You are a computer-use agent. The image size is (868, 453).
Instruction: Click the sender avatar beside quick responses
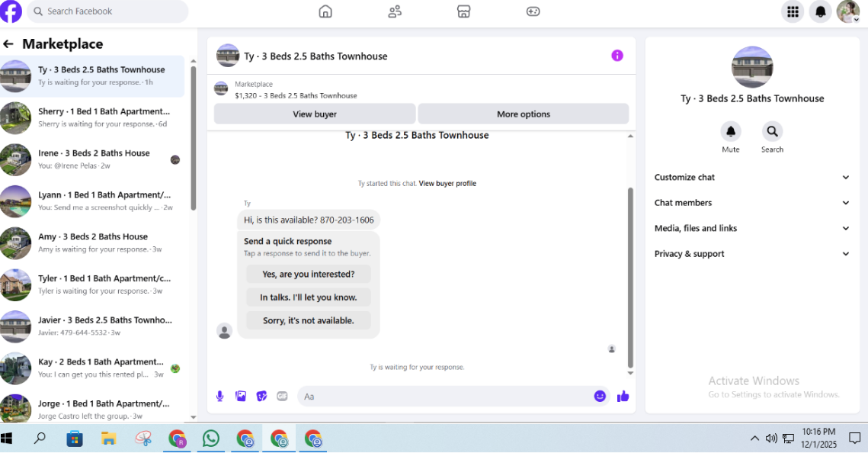pos(224,331)
